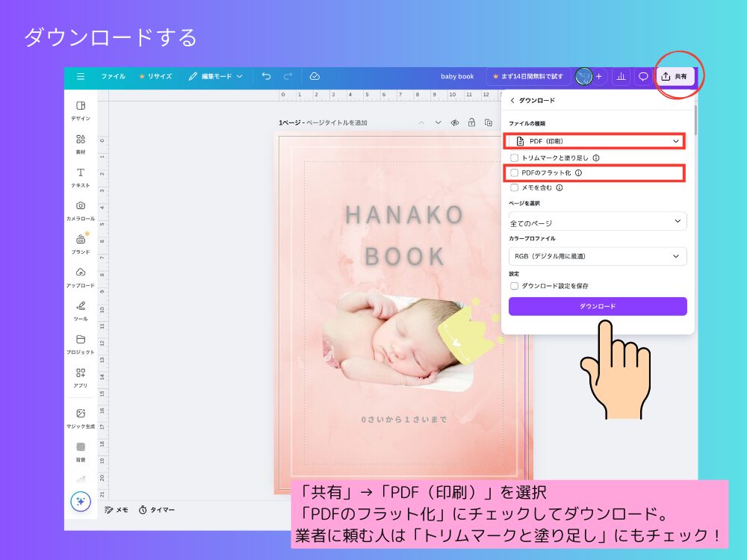Image resolution: width=747 pixels, height=560 pixels.
Task: Open the RGB color profile dropdown
Action: pos(596,256)
